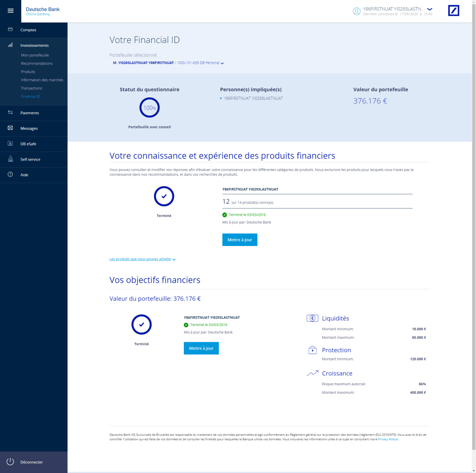Open the hamburger menu icon

tap(10, 11)
